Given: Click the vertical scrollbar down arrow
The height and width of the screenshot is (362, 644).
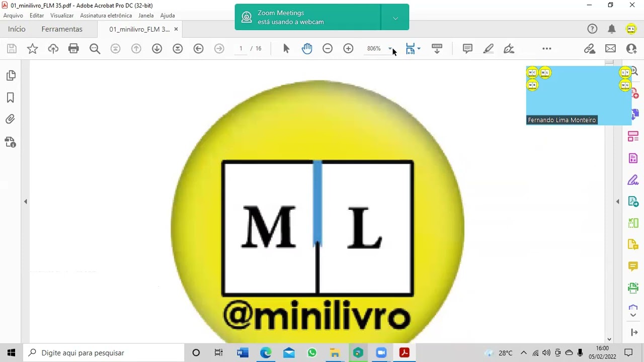Looking at the screenshot, I should pos(609,339).
